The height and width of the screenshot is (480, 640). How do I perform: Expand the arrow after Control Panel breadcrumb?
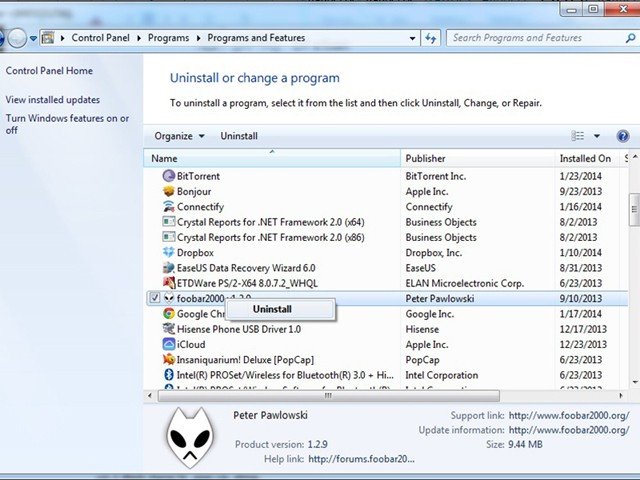(139, 38)
